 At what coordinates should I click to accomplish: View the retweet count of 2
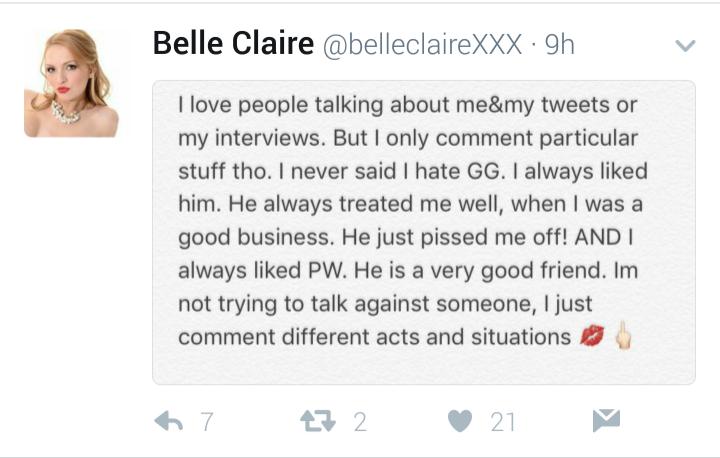pos(360,422)
